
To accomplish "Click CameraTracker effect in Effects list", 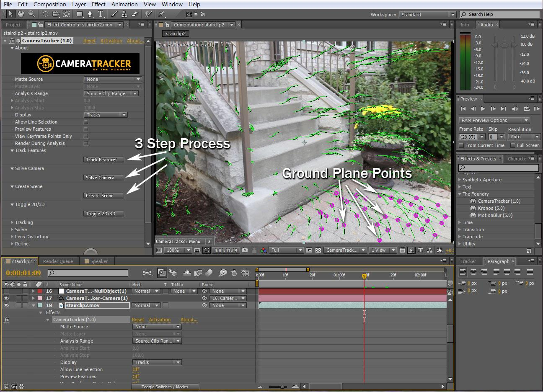I will tap(499, 201).
